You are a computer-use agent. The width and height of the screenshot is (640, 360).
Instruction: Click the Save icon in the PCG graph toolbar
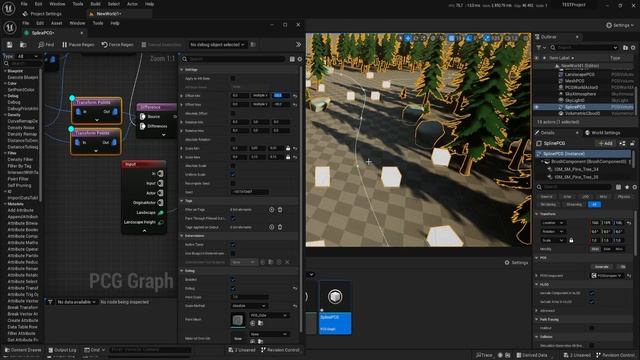coord(9,44)
